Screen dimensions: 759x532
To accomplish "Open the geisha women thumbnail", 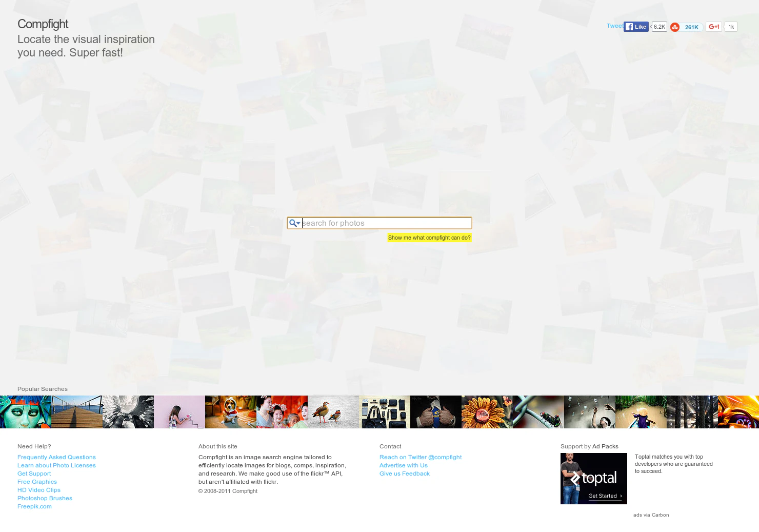I will pos(282,412).
